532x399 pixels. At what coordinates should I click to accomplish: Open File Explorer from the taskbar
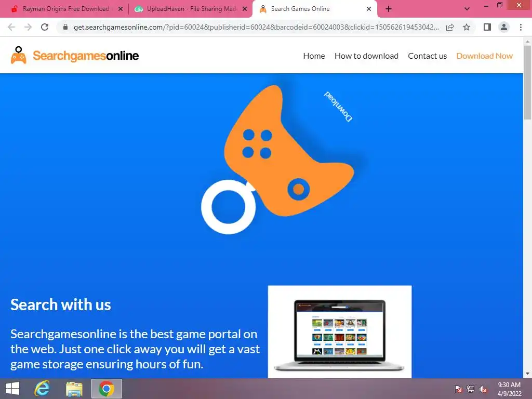(74, 389)
